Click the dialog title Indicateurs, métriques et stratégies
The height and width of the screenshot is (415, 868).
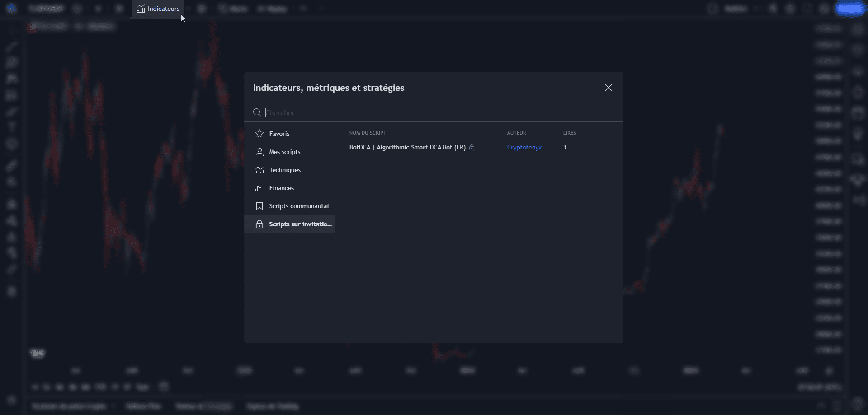click(x=328, y=88)
